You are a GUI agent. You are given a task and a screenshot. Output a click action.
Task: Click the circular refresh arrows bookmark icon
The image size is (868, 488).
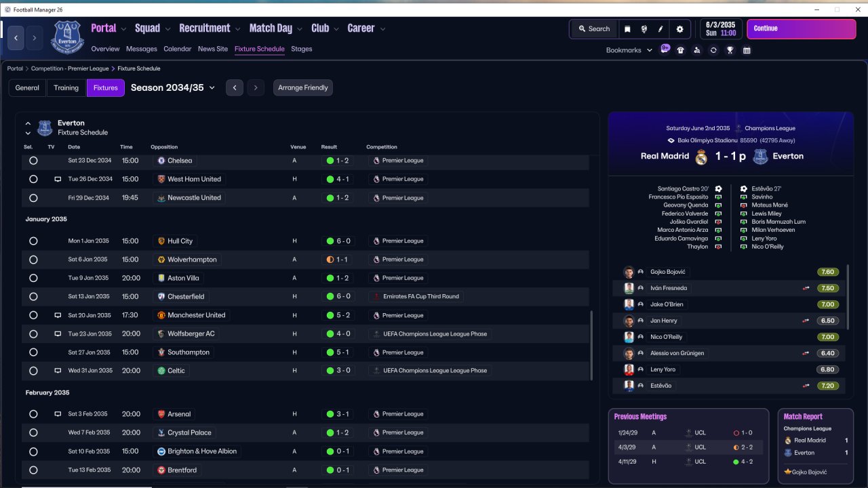point(713,50)
